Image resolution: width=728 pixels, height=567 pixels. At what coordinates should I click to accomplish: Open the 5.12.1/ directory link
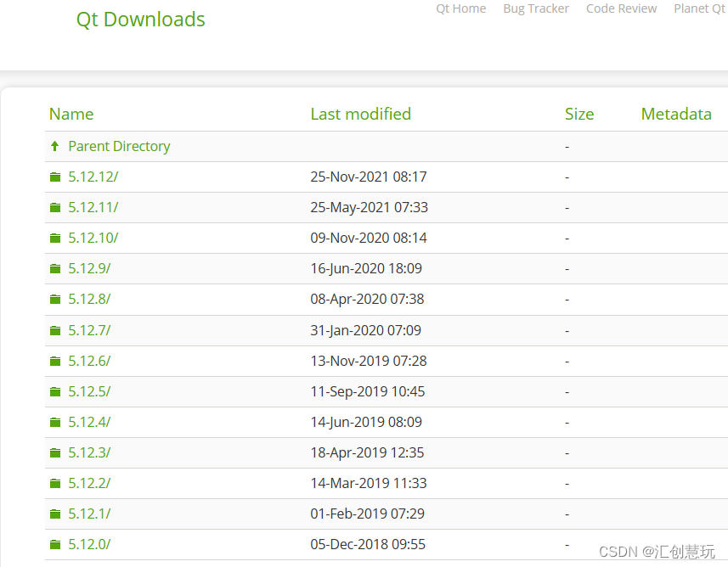(89, 514)
